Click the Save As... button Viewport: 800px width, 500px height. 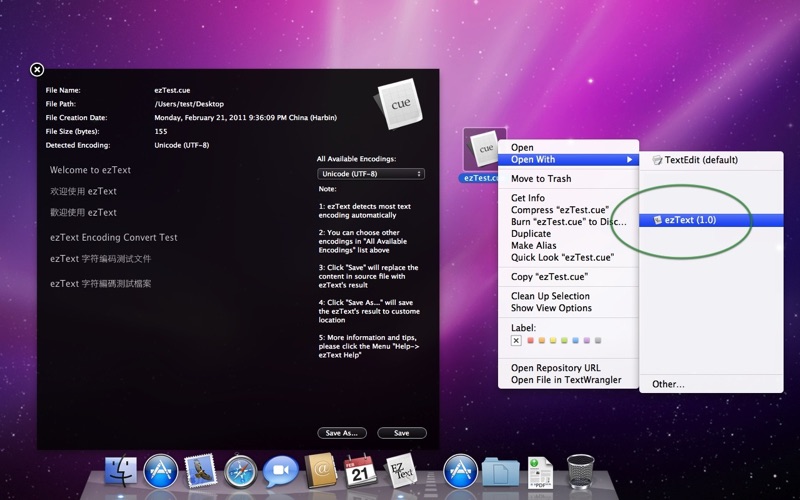[x=342, y=433]
